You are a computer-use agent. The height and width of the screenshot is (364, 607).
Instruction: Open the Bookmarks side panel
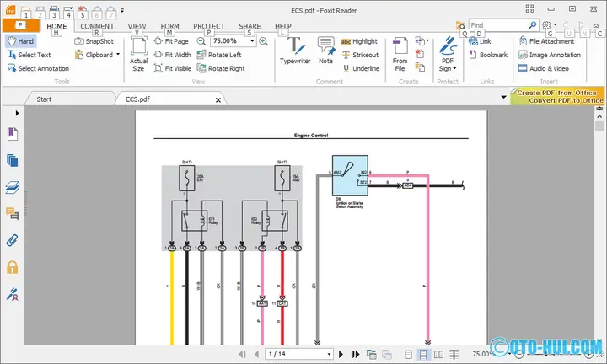pos(13,134)
